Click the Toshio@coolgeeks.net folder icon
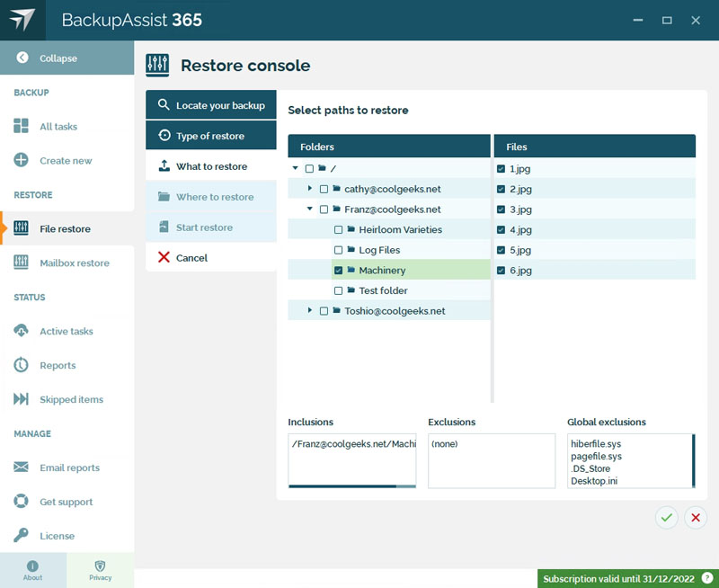719x588 pixels. tap(336, 310)
